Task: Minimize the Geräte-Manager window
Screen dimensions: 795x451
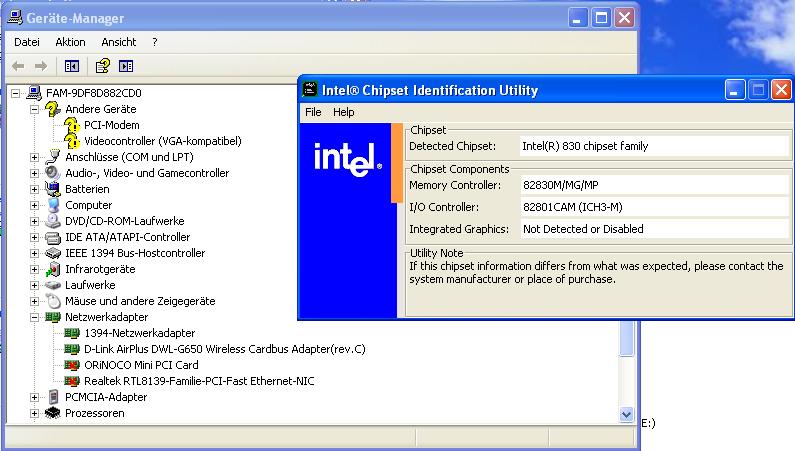Action: (x=577, y=18)
